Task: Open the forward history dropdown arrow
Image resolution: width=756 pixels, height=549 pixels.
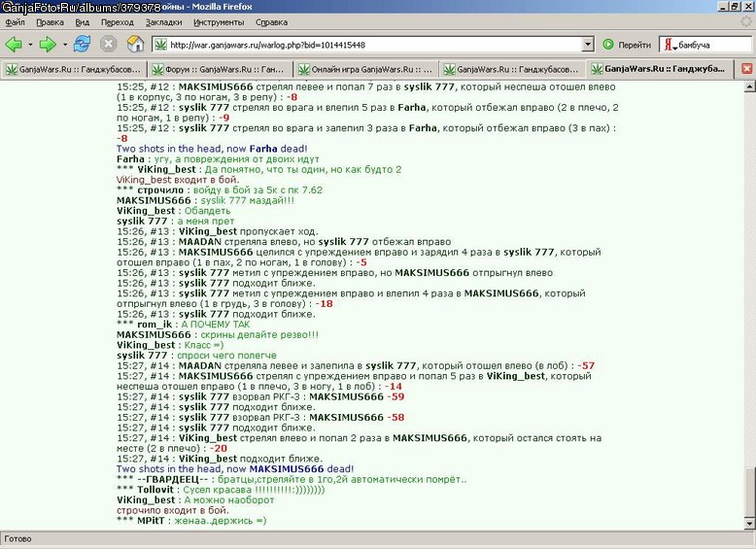Action: coord(64,45)
